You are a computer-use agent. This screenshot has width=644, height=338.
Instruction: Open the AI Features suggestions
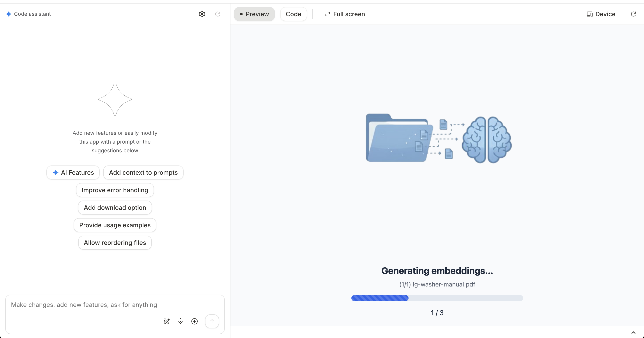click(73, 172)
